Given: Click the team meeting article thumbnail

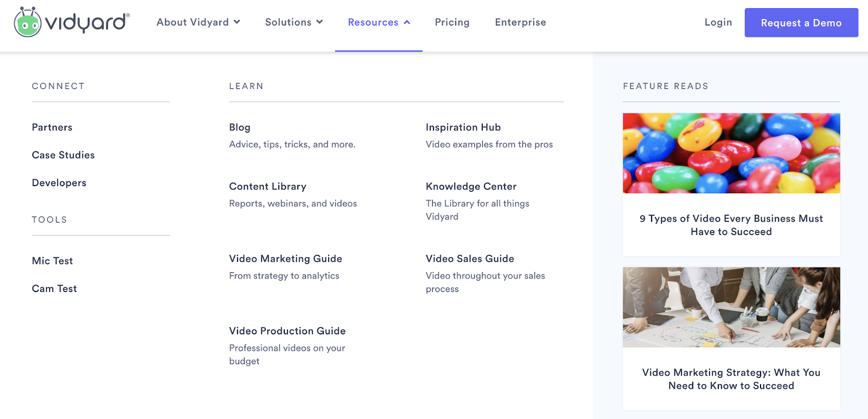Looking at the screenshot, I should point(731,307).
